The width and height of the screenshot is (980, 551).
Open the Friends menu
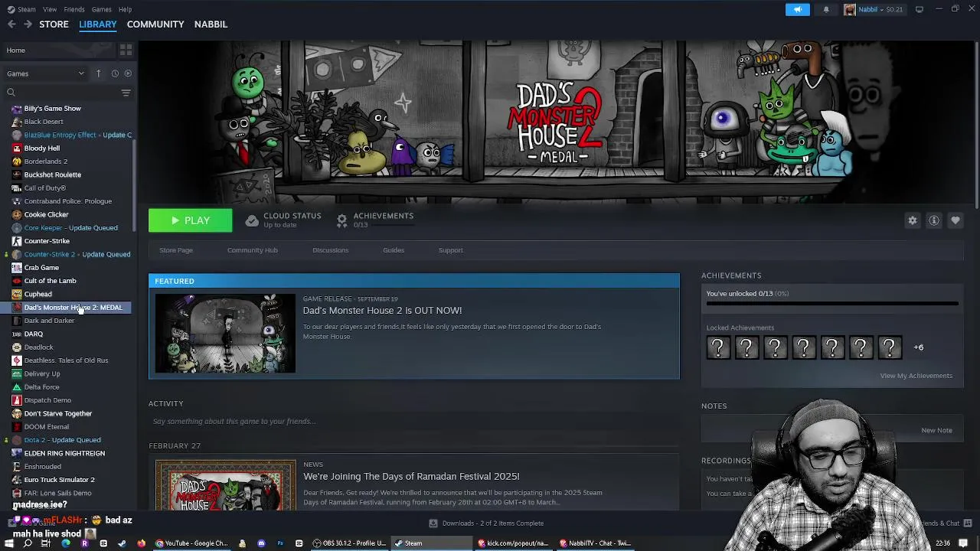tap(74, 9)
